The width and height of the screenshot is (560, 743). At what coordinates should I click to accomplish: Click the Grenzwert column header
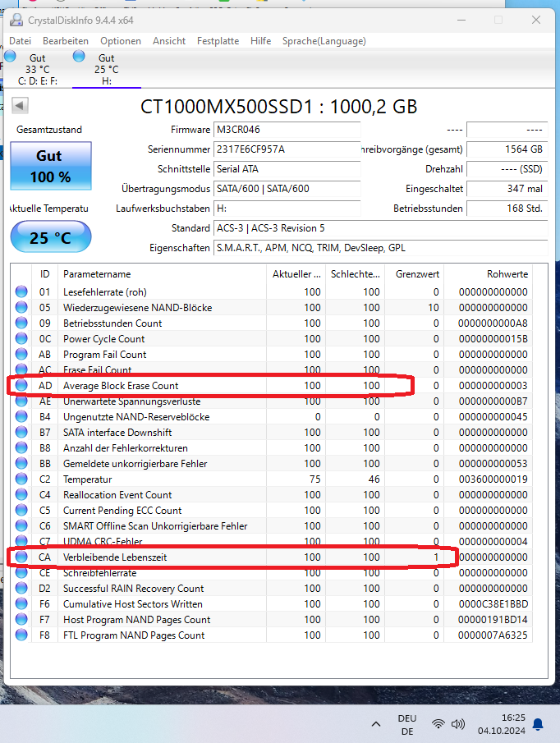point(415,274)
